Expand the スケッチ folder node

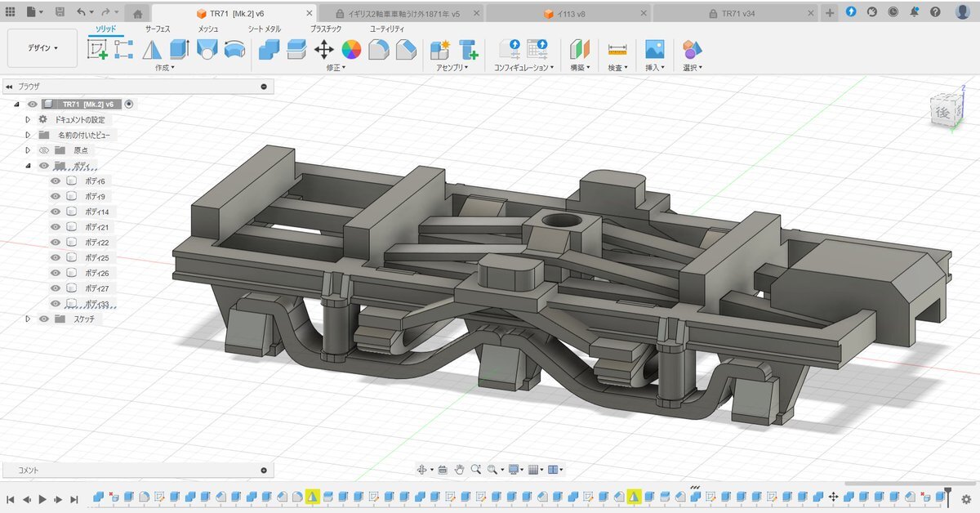pyautogui.click(x=28, y=319)
